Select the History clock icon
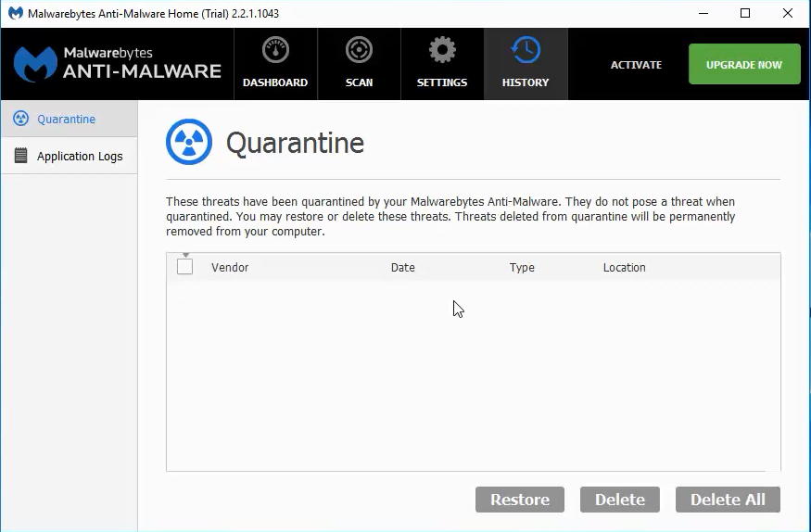Screen dimensions: 811x532 tap(526, 50)
